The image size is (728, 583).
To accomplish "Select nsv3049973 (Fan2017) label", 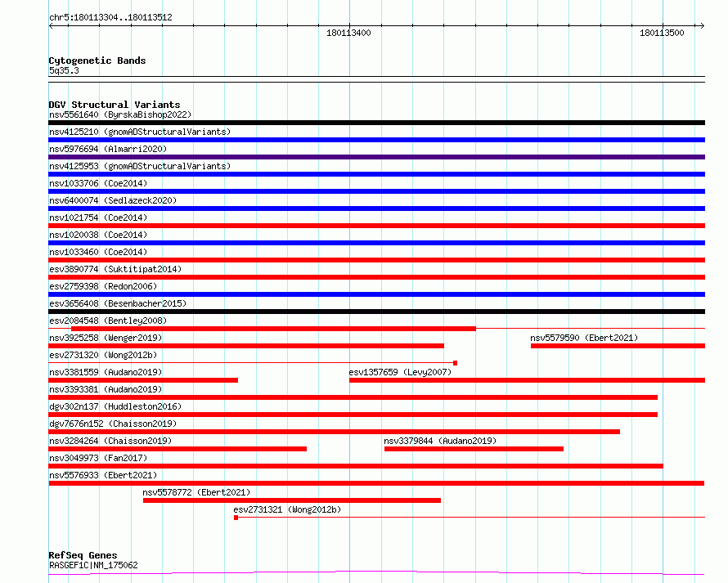I will click(98, 458).
